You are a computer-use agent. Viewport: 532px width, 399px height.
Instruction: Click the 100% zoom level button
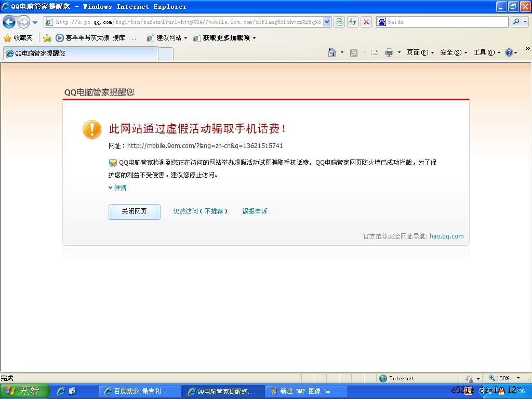(x=499, y=378)
